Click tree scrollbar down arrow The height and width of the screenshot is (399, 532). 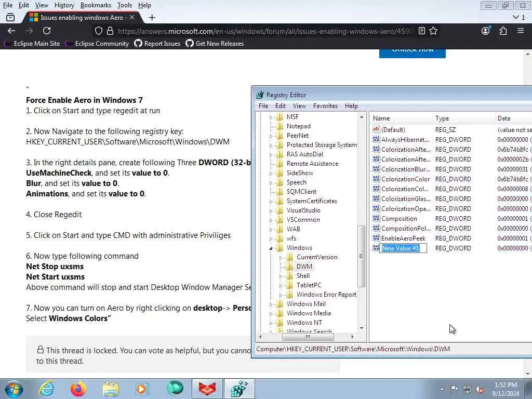coord(362,328)
